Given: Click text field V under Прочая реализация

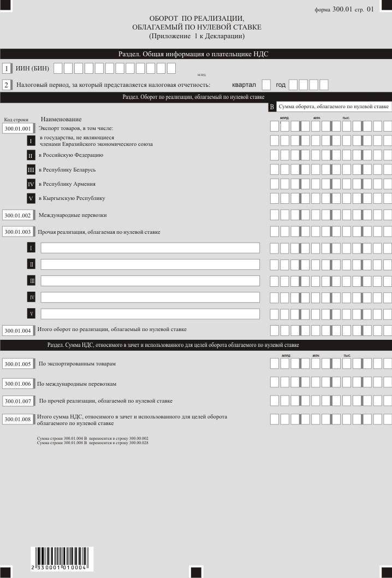Looking at the screenshot, I should click(150, 314).
